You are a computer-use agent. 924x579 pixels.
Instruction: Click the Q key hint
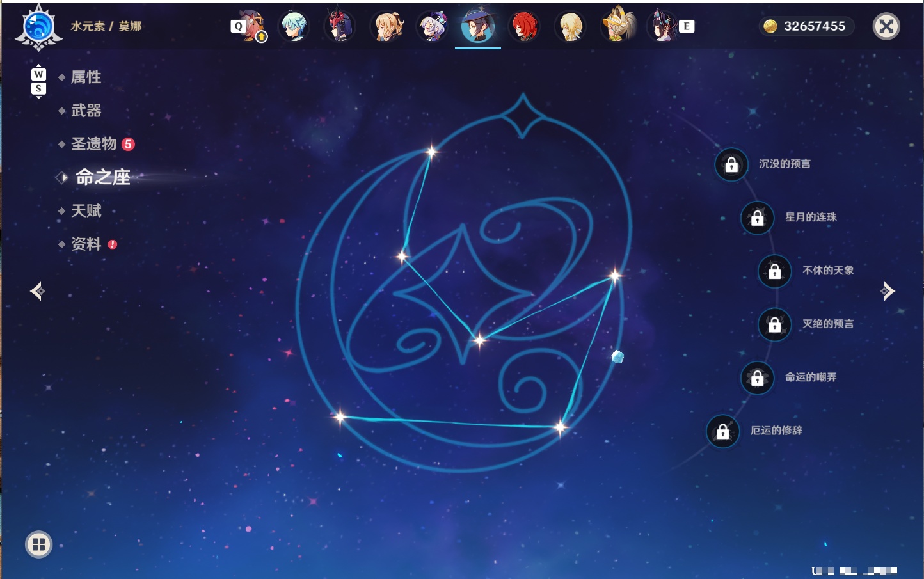click(x=238, y=26)
